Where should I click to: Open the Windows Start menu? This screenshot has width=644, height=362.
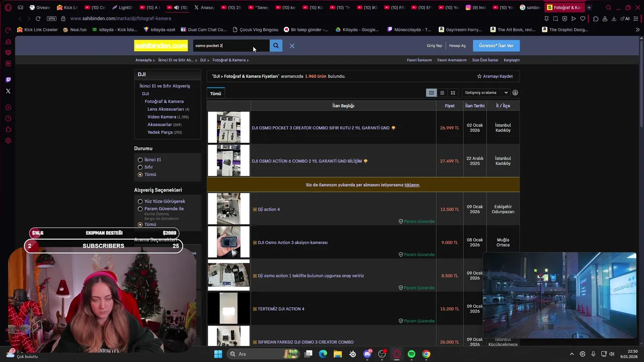[x=218, y=354]
